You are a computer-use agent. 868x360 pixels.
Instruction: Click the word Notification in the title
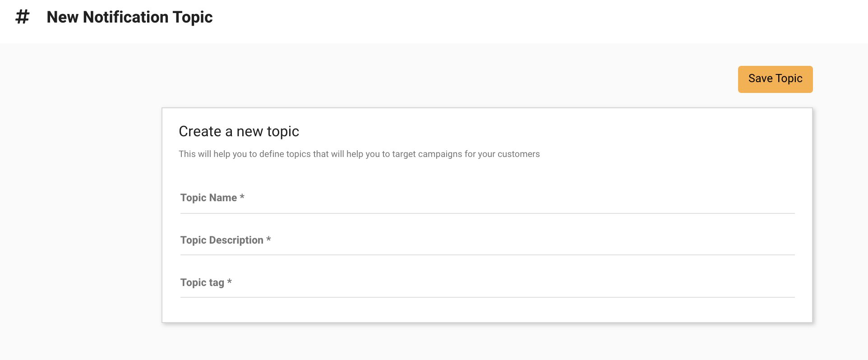point(125,17)
